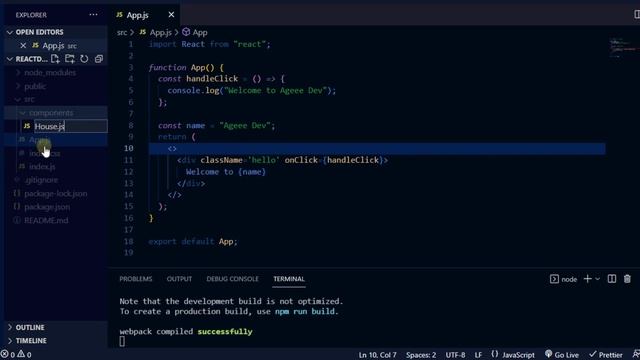The width and height of the screenshot is (640, 360).
Task: Click the House.js filename input field
Action: 70,126
